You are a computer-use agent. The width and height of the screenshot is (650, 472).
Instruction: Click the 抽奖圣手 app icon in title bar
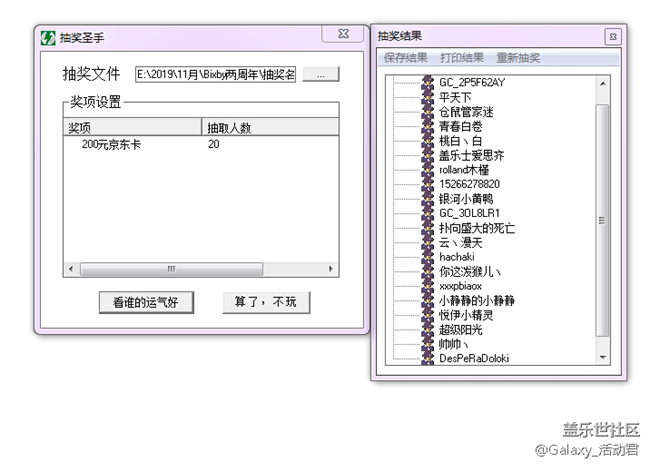(48, 38)
